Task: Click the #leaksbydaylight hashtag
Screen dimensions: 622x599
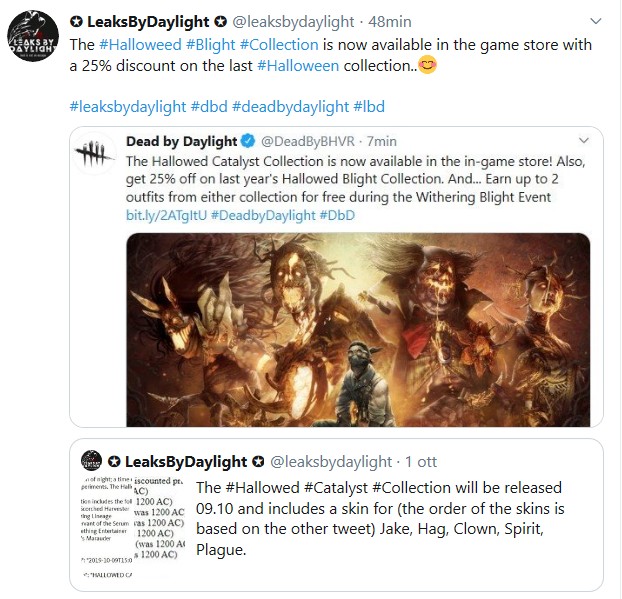Action: tap(128, 106)
